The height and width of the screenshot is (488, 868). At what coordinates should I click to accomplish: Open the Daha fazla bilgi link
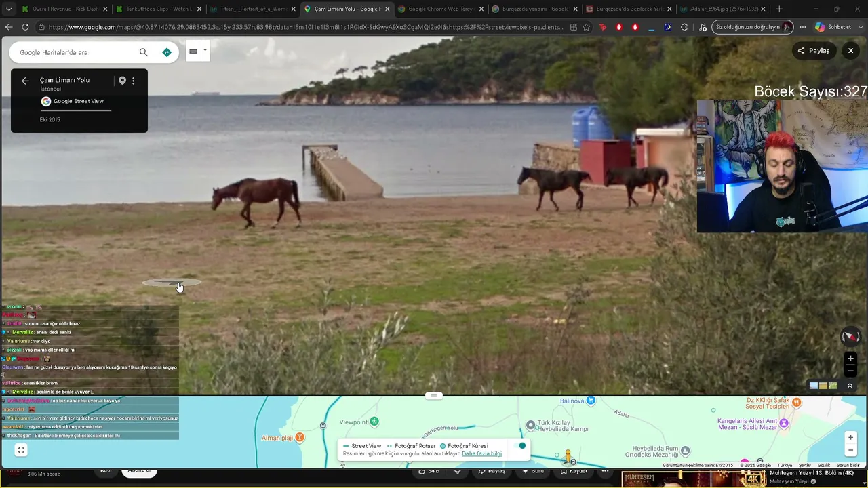pyautogui.click(x=482, y=453)
